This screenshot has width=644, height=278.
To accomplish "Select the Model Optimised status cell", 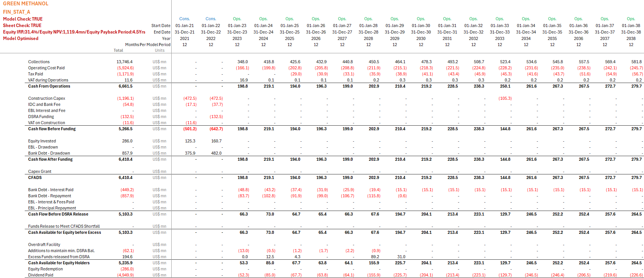I will pos(21,38).
